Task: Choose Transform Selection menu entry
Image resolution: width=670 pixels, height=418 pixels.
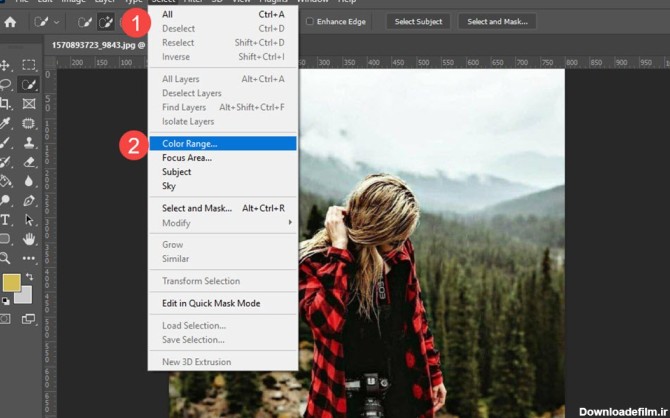Action: pyautogui.click(x=223, y=281)
